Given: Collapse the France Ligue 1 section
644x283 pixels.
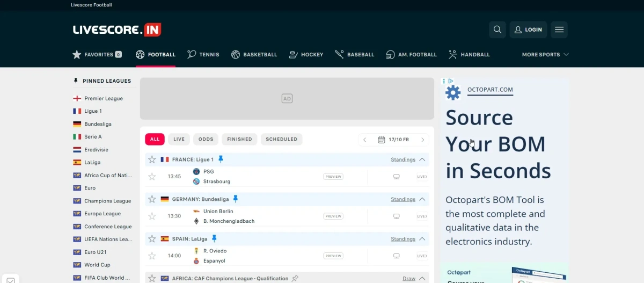Looking at the screenshot, I should point(422,159).
